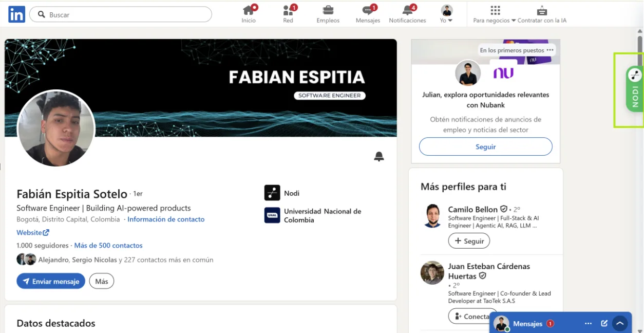Open the Yo profile menu
This screenshot has height=333, width=644.
[447, 14]
